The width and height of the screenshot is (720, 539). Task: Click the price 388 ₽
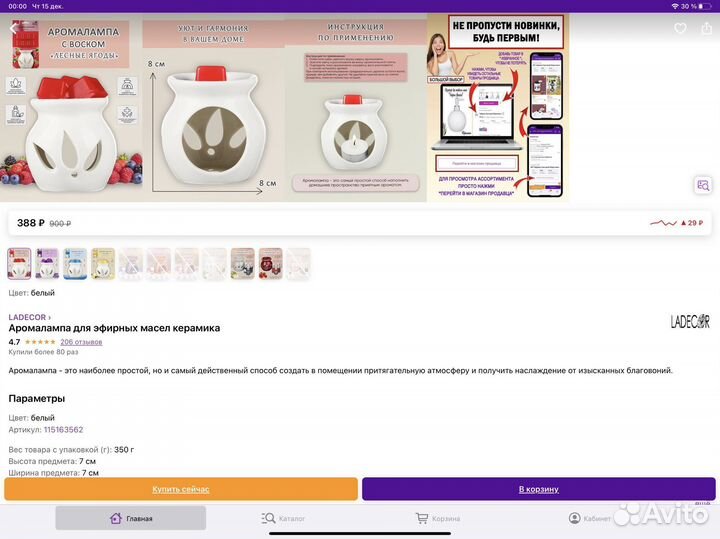(x=31, y=223)
